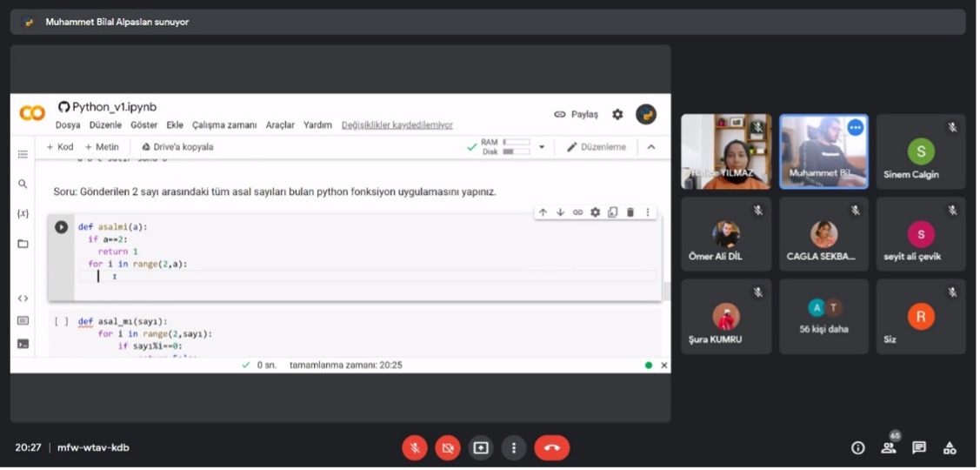980x470 pixels.
Task: Open meeting details info icon
Action: (858, 448)
